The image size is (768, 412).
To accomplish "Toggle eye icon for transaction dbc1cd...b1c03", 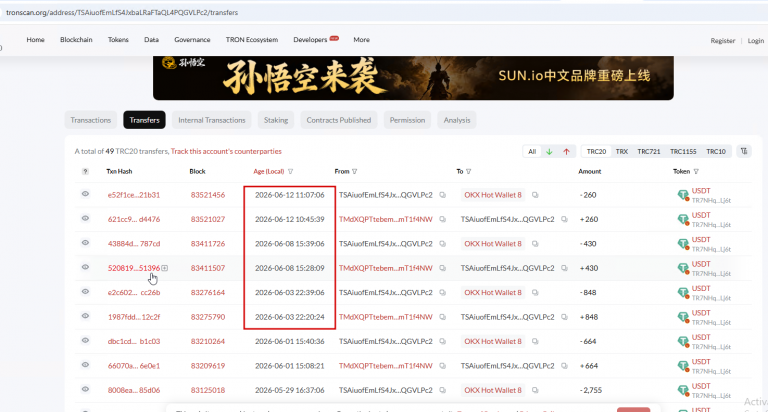I will [85, 340].
